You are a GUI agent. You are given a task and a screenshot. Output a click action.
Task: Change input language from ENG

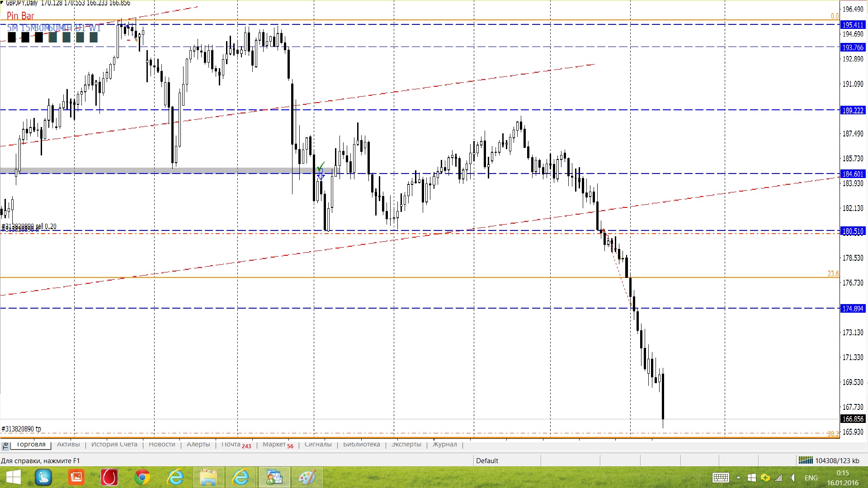[x=811, y=478]
